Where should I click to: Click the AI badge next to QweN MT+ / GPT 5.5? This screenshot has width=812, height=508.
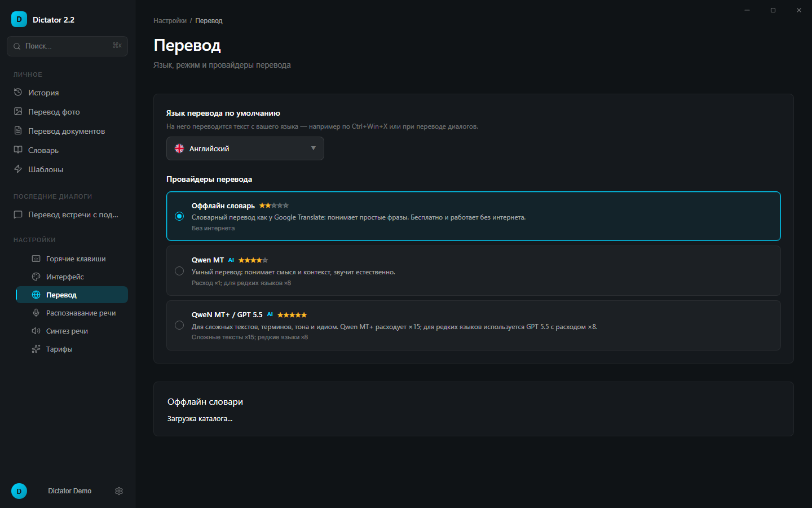click(x=270, y=314)
